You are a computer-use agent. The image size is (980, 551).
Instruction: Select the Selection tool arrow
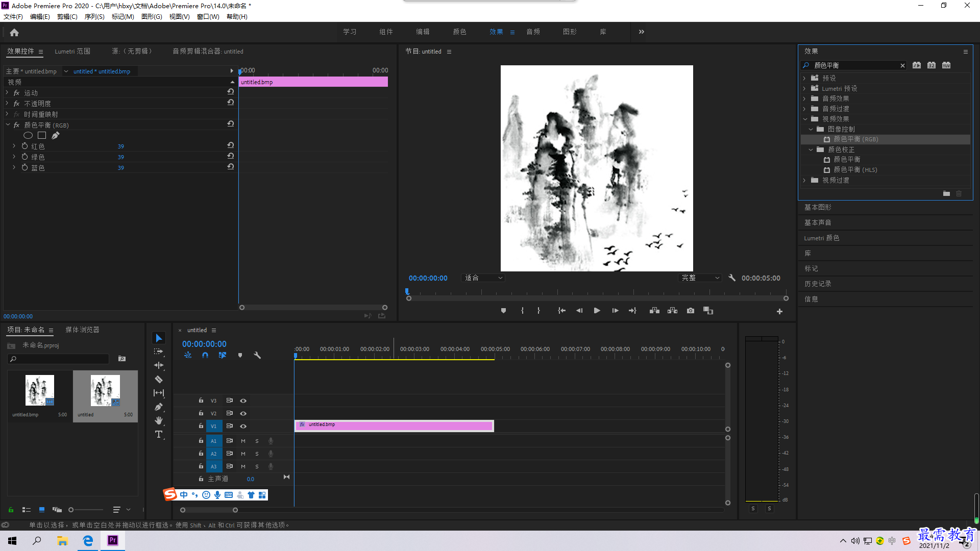tap(159, 338)
